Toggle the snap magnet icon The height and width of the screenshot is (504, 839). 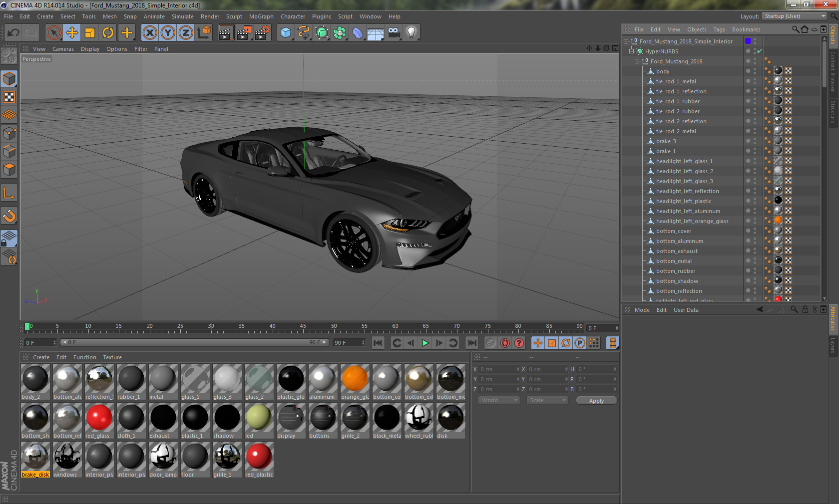click(9, 216)
